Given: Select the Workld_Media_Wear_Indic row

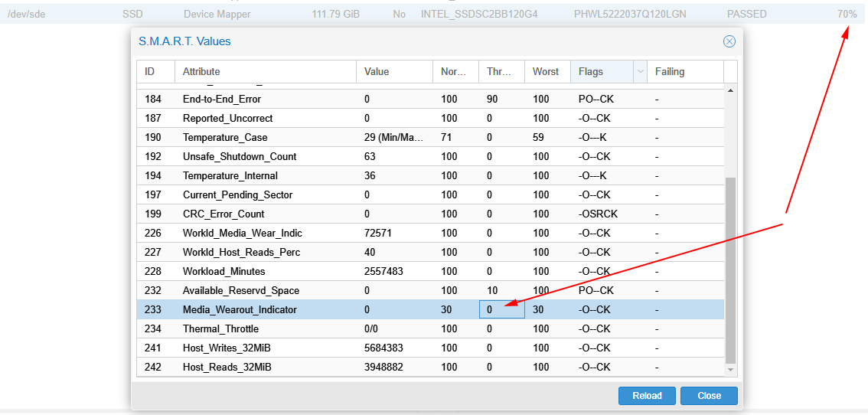Looking at the screenshot, I should click(x=431, y=234).
